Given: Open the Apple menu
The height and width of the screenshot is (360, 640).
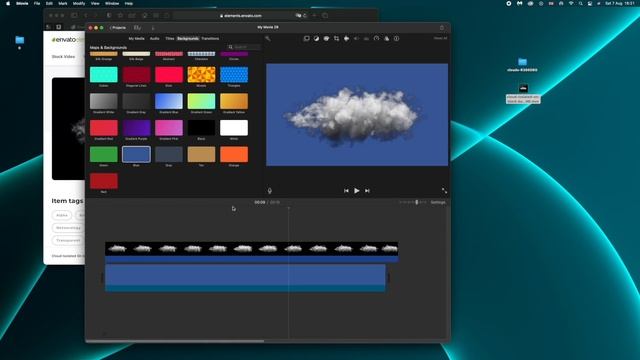Looking at the screenshot, I should pyautogui.click(x=8, y=3).
